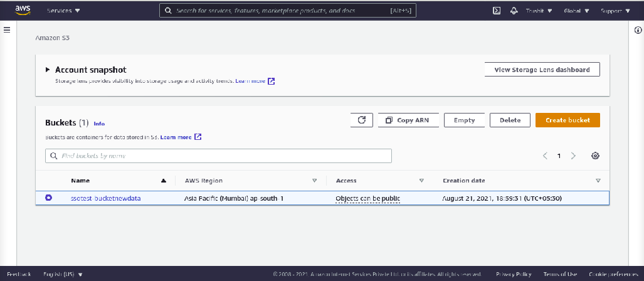Focus the Find buckets by name field
Viewport: 644px width, 281px height.
pyautogui.click(x=218, y=156)
